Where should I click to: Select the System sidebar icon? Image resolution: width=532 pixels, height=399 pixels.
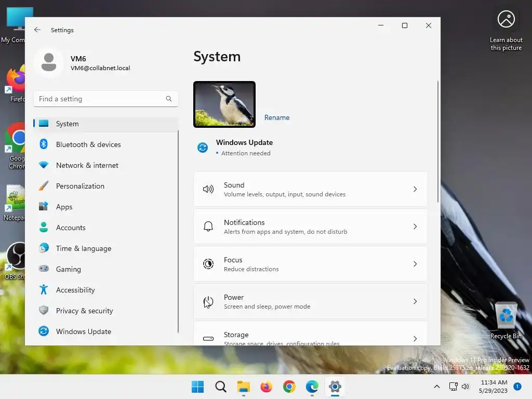(44, 124)
